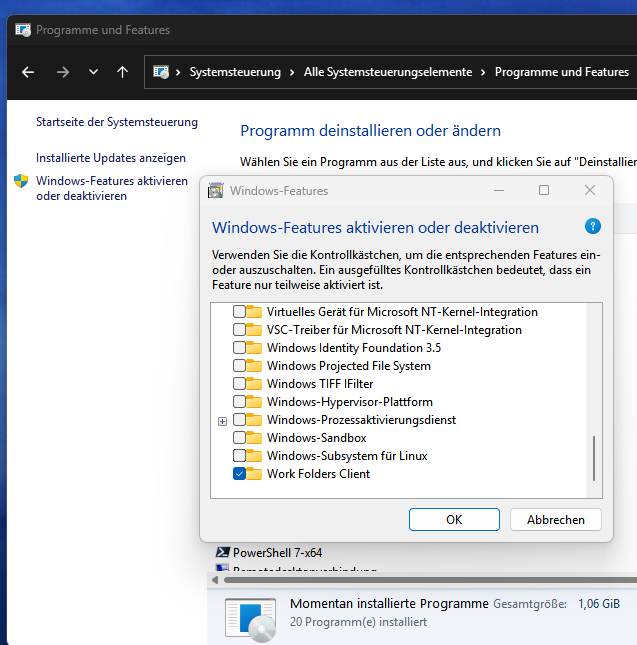The width and height of the screenshot is (637, 645).
Task: Select Windows-Sandbox feature label
Action: 317,438
